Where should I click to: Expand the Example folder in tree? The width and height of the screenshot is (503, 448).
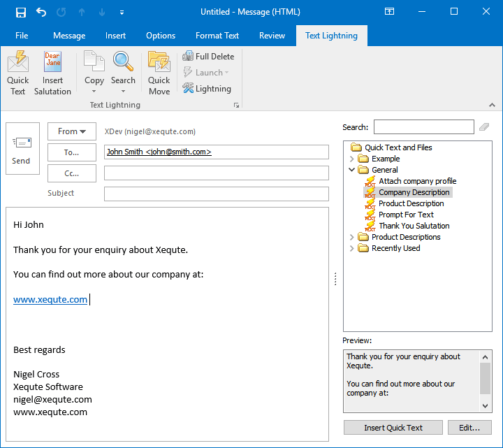click(352, 159)
